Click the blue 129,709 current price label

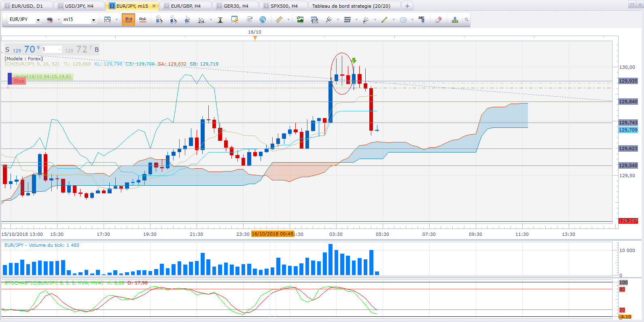point(628,130)
